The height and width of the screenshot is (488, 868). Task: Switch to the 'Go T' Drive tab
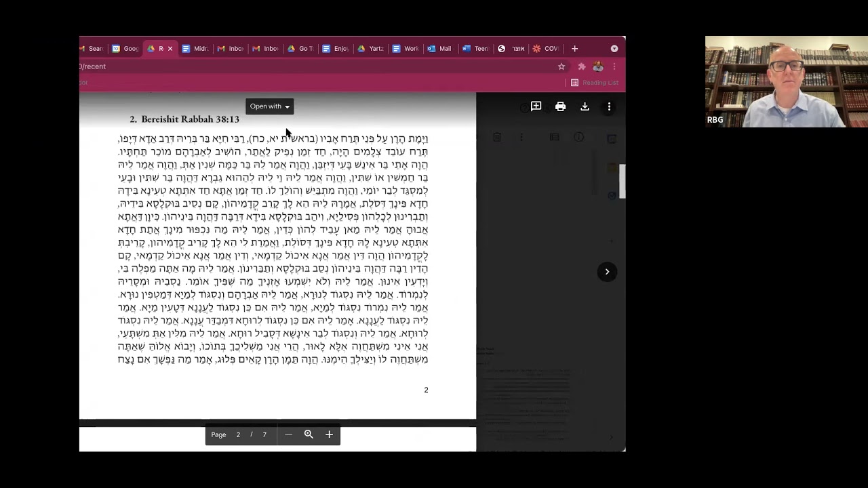click(x=300, y=49)
